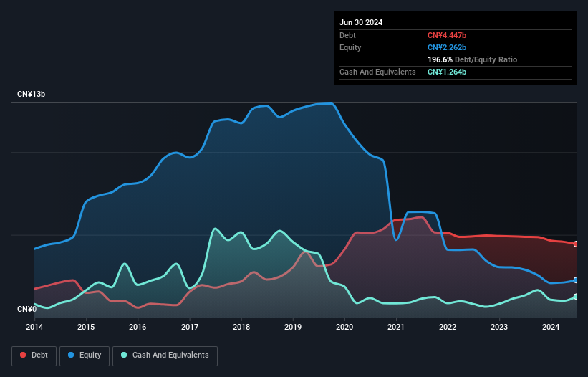Click the CN¥2.262b equity value

(x=447, y=47)
